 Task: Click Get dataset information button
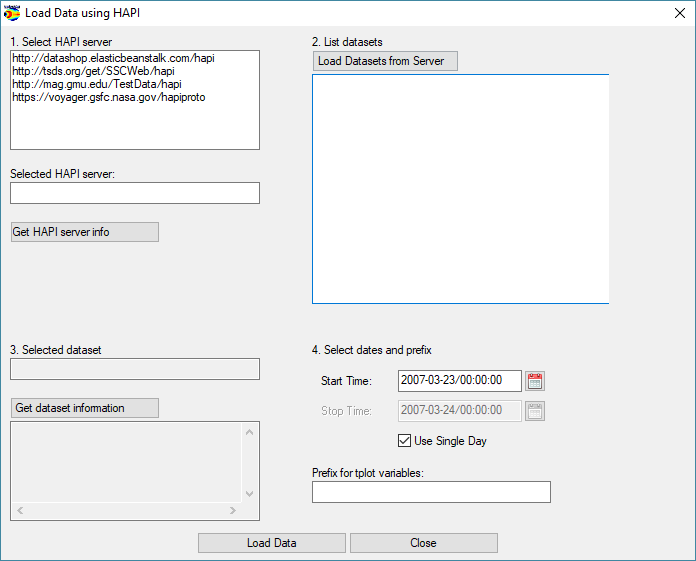pos(84,408)
